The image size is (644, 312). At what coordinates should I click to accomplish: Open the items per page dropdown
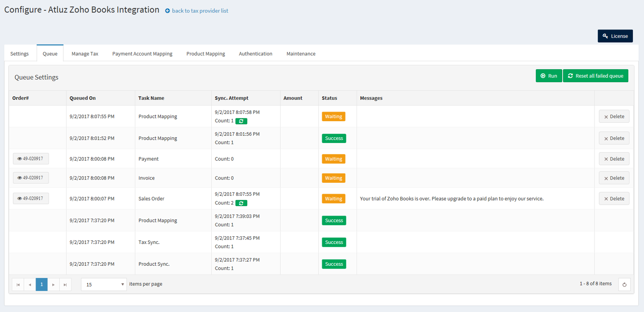coord(104,285)
